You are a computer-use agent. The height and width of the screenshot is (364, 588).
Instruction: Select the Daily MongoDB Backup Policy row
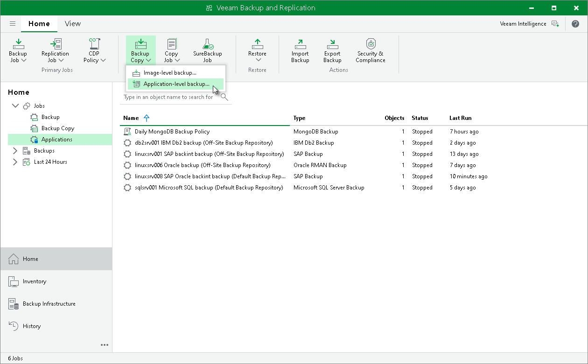pos(172,132)
